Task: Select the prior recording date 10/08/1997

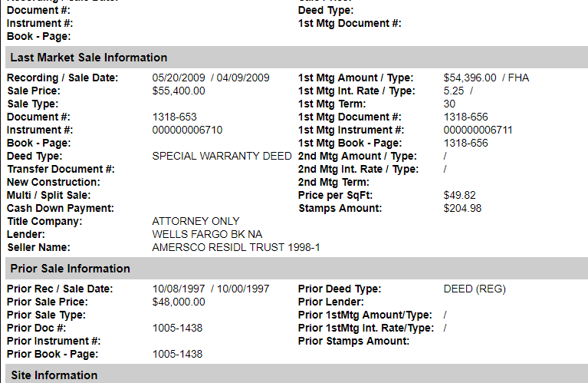Action: click(x=179, y=289)
